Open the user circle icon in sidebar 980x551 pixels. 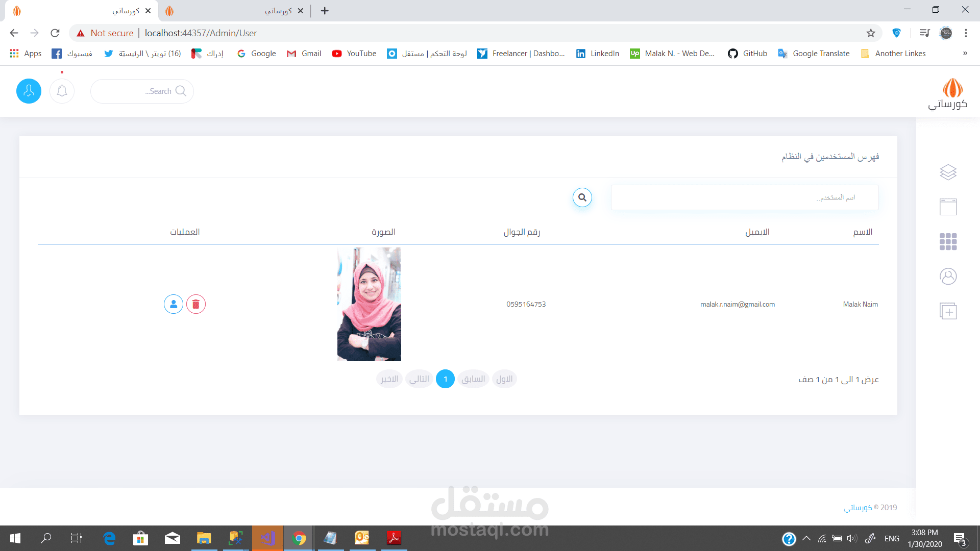[x=948, y=276]
